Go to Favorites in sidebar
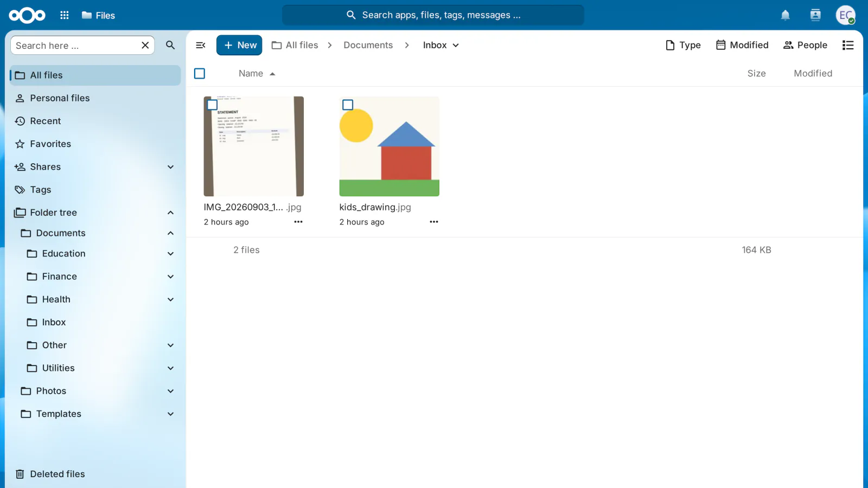The width and height of the screenshot is (868, 488). pos(95,144)
